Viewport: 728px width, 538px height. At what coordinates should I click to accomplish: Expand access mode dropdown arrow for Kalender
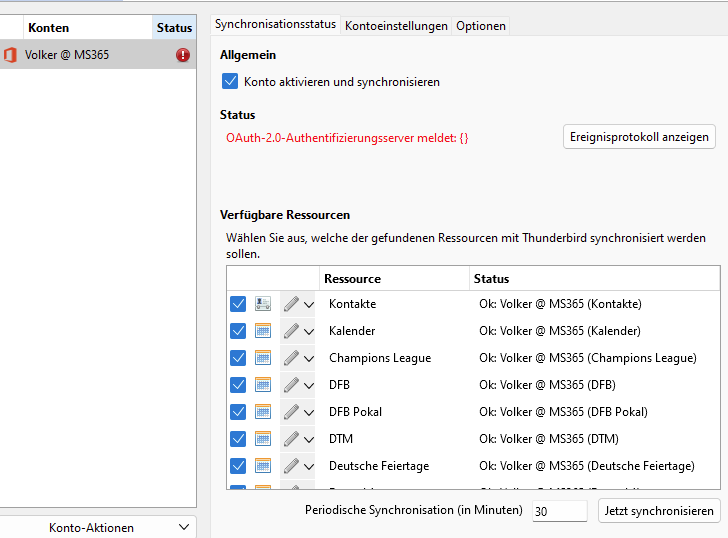[x=309, y=332]
